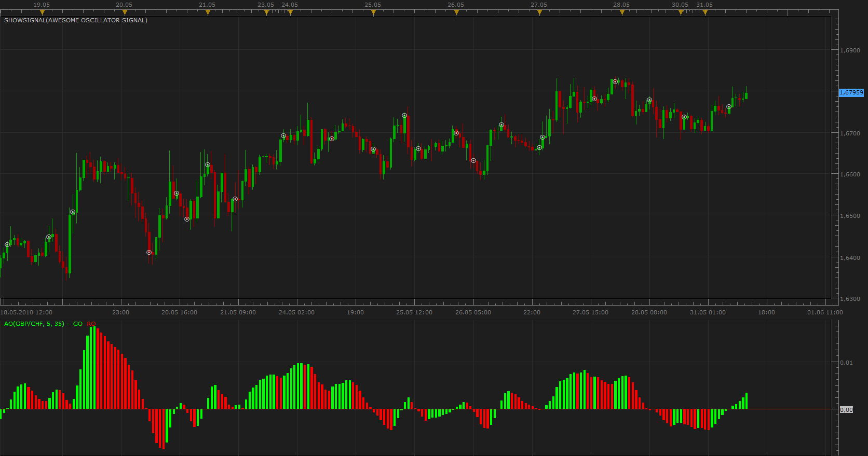Click the 1,6900 price level label
This screenshot has width=868, height=456.
click(850, 50)
